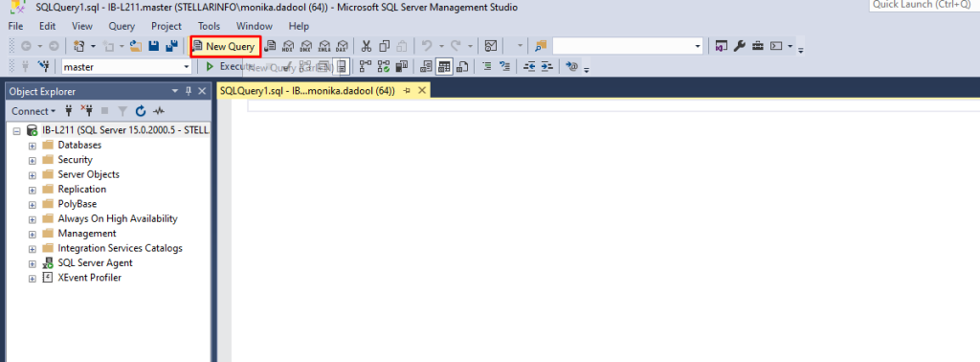980x362 pixels.
Task: Click the Database Engine Query icon
Action: (271, 46)
